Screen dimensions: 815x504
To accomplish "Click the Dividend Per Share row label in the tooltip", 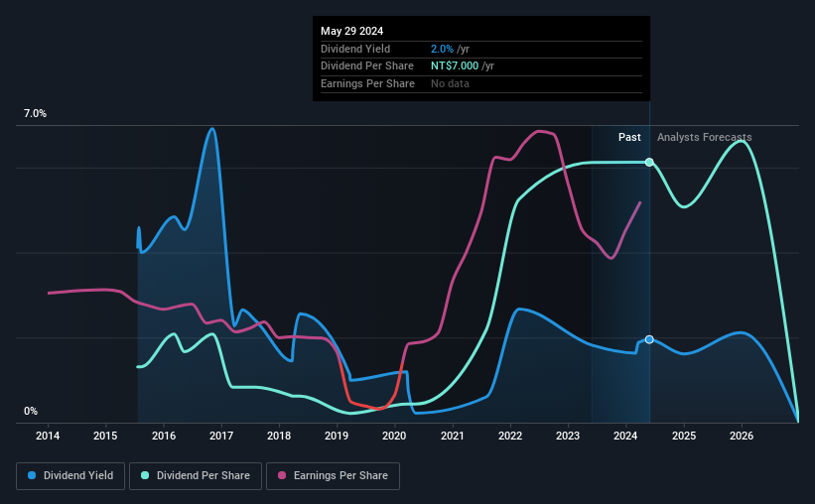I will coord(367,66).
